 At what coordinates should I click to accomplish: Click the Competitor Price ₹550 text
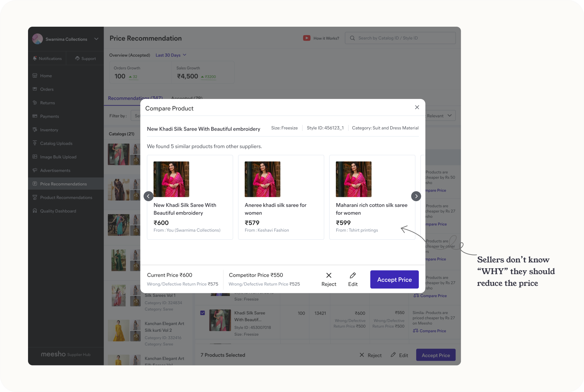coord(256,275)
